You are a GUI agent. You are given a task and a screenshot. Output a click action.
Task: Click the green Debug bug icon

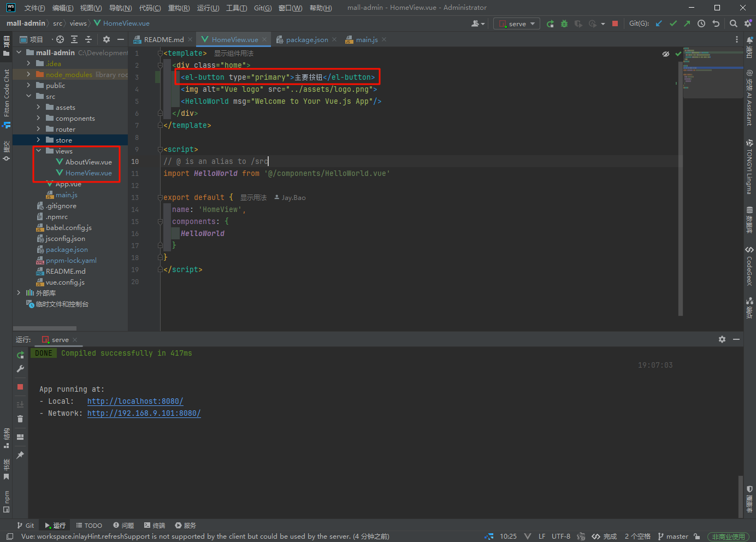(x=564, y=23)
